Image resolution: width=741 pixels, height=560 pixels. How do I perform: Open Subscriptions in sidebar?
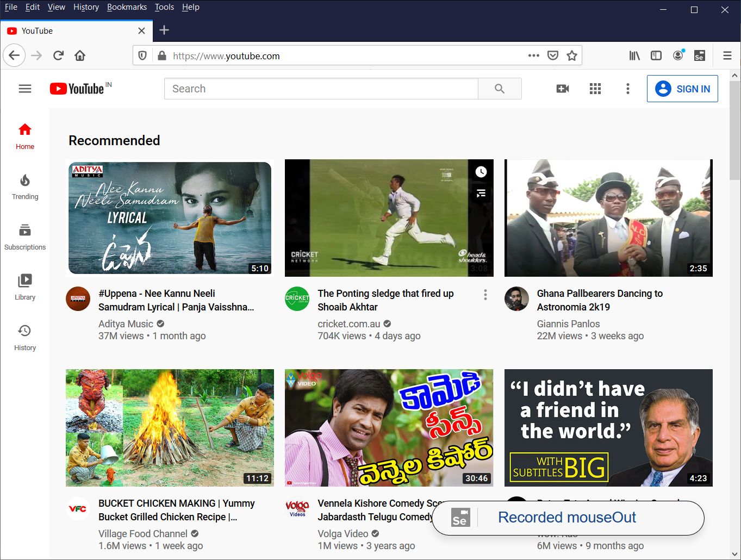pos(25,238)
